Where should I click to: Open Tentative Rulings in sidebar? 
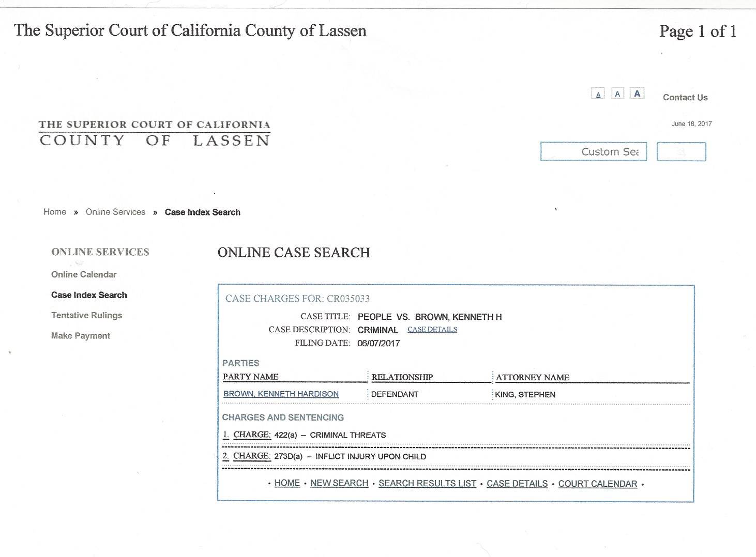[87, 315]
